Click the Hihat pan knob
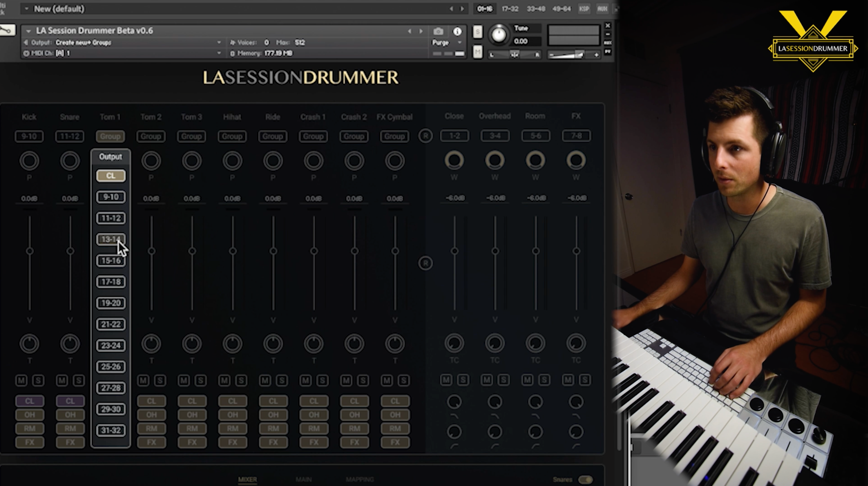The width and height of the screenshot is (868, 486). [232, 161]
